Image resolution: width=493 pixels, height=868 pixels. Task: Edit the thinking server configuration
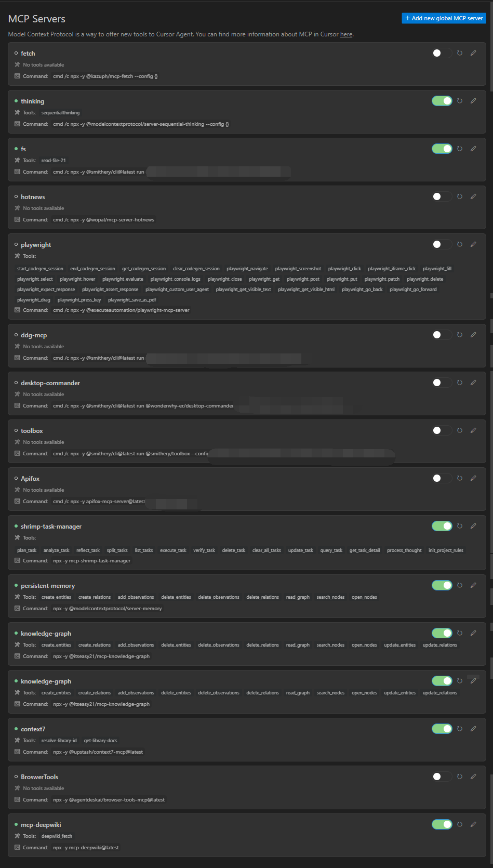click(x=473, y=101)
